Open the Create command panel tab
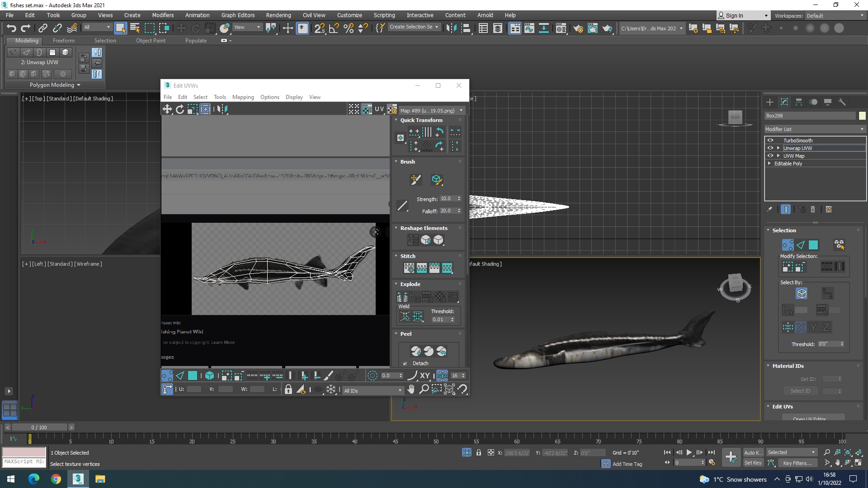868x488 pixels. [x=770, y=102]
